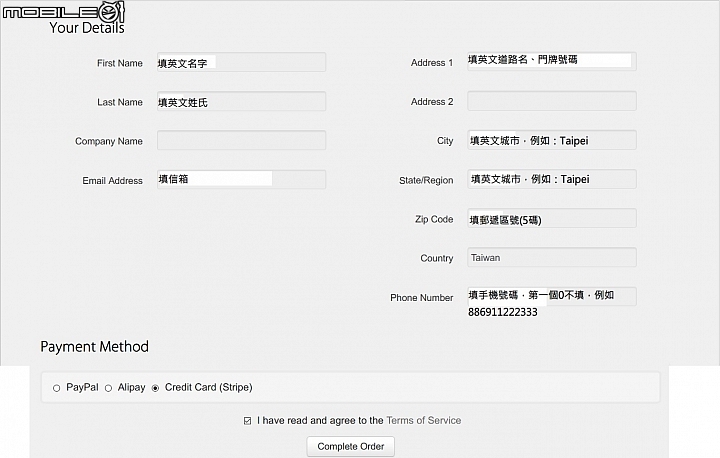Image resolution: width=720 pixels, height=458 pixels.
Task: Click the 'Phone Number' label
Action: (x=422, y=298)
